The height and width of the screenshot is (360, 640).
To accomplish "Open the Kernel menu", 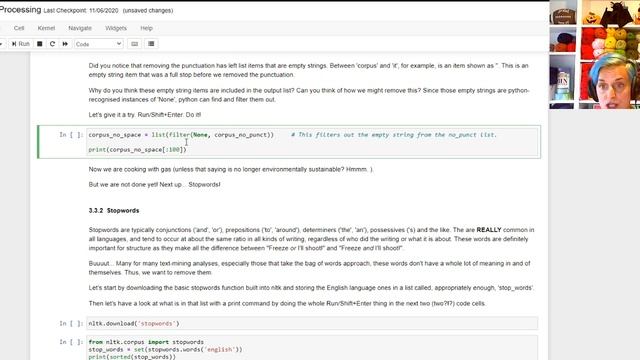I will click(46, 28).
